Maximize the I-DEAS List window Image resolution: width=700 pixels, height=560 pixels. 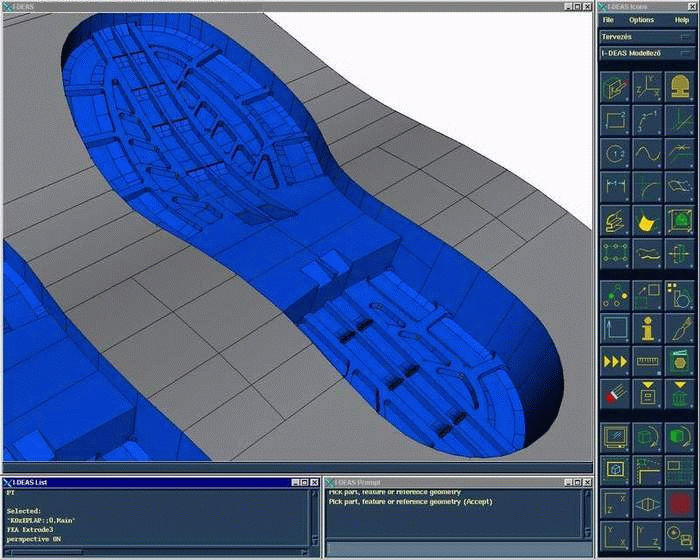(x=304, y=482)
